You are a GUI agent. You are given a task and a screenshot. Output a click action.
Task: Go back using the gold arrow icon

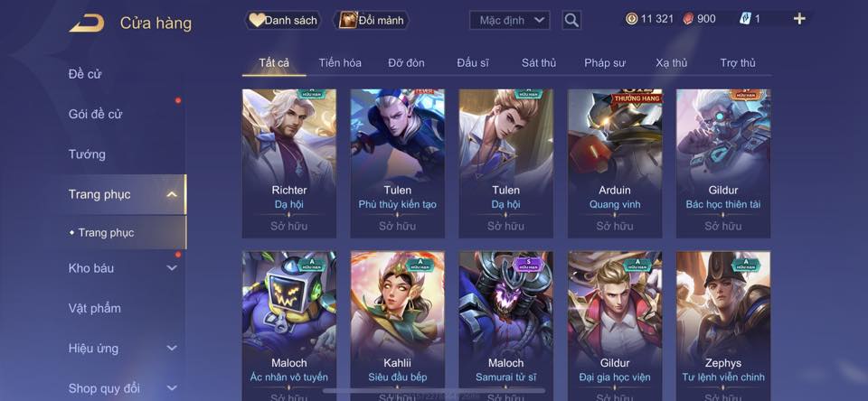click(87, 23)
